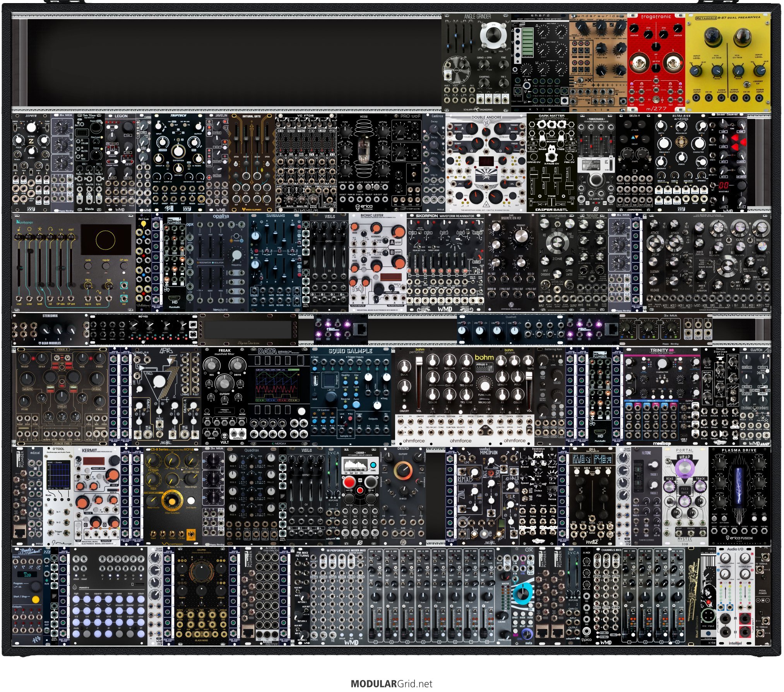Select the Skorpion Waveform Reanimator module

click(x=445, y=263)
